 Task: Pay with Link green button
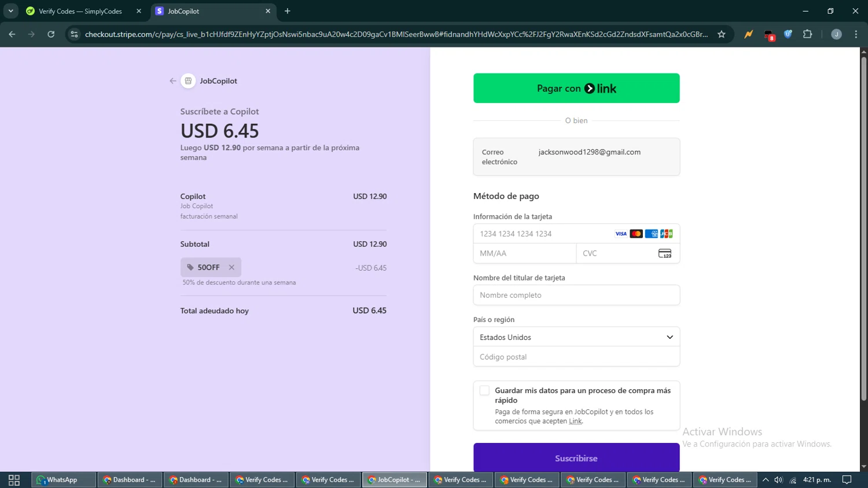[576, 88]
